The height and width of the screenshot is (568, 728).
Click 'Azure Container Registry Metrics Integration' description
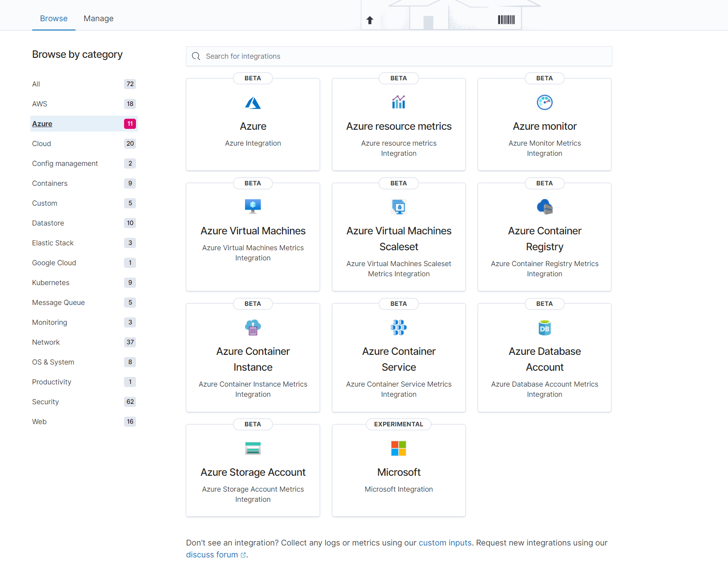[545, 269]
